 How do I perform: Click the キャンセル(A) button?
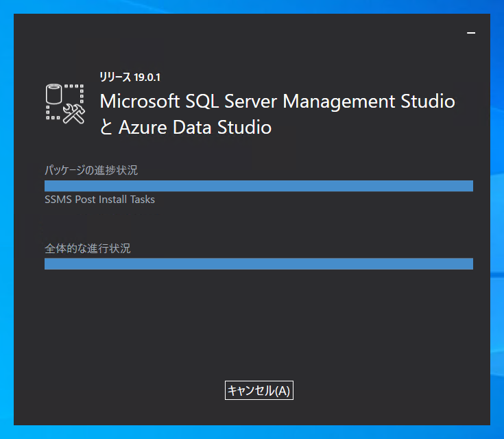point(259,390)
